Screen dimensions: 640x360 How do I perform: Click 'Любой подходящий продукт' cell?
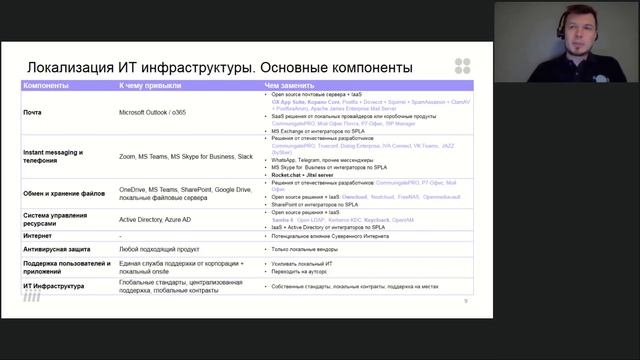[159, 249]
